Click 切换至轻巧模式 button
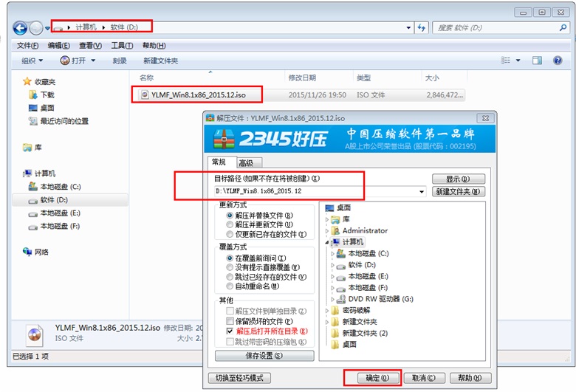This screenshot has height=392, width=576. point(239,378)
